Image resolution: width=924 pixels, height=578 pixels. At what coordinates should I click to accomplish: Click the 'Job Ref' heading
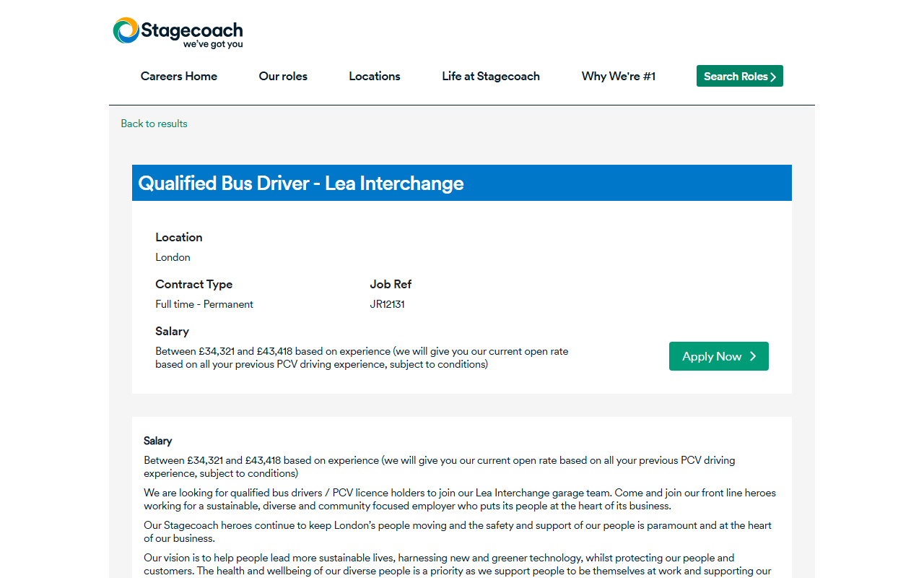pyautogui.click(x=391, y=284)
